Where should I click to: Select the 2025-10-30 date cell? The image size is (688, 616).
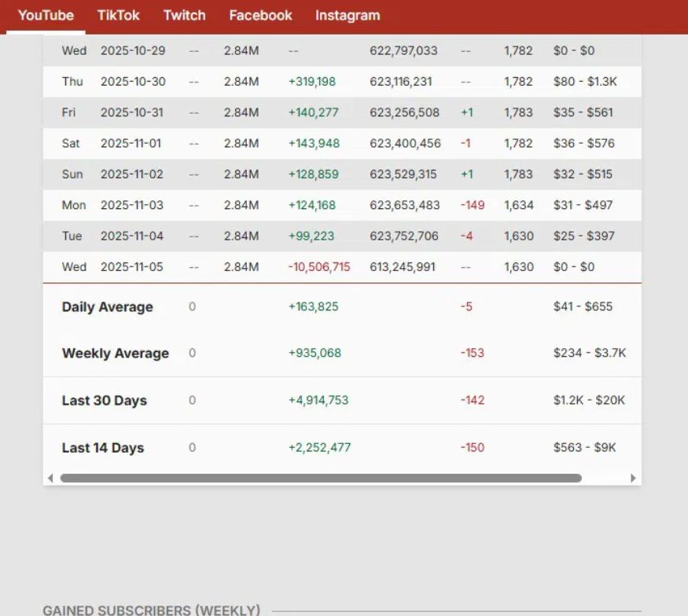133,82
